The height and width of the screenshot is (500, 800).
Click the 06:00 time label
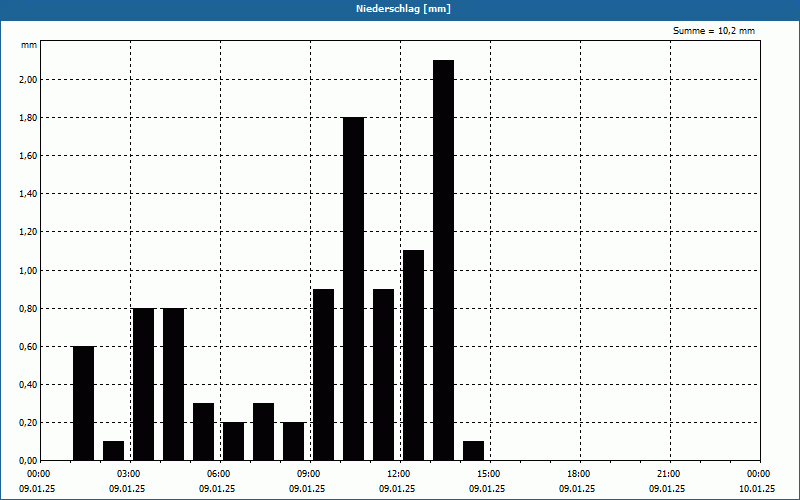click(x=220, y=474)
